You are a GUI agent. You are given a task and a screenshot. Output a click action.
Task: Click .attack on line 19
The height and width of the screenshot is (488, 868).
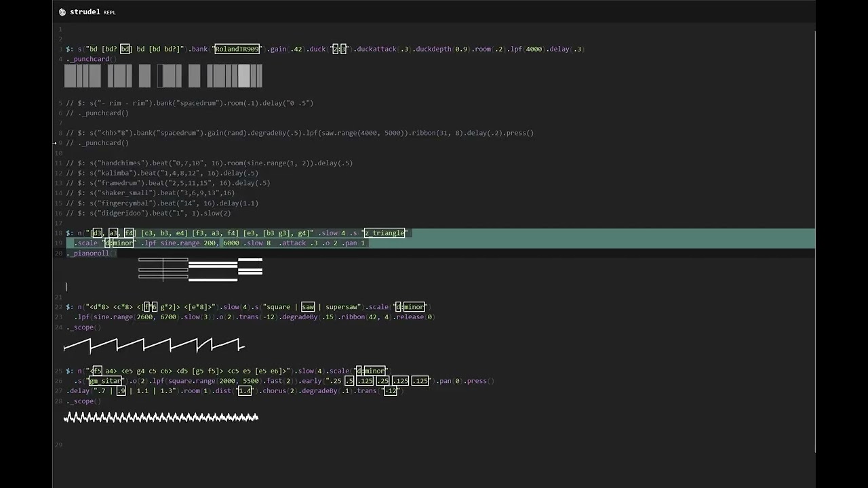coord(293,243)
